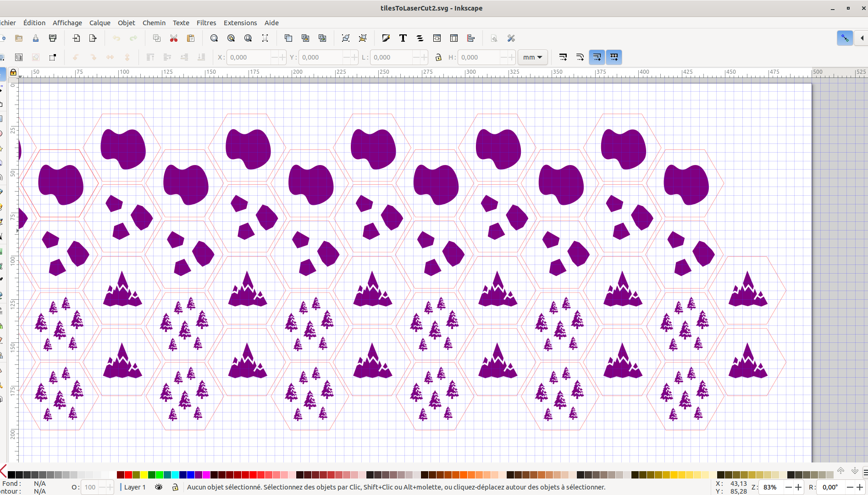Pick the black palette swatch
Image resolution: width=868 pixels, height=495 pixels.
(x=11, y=474)
